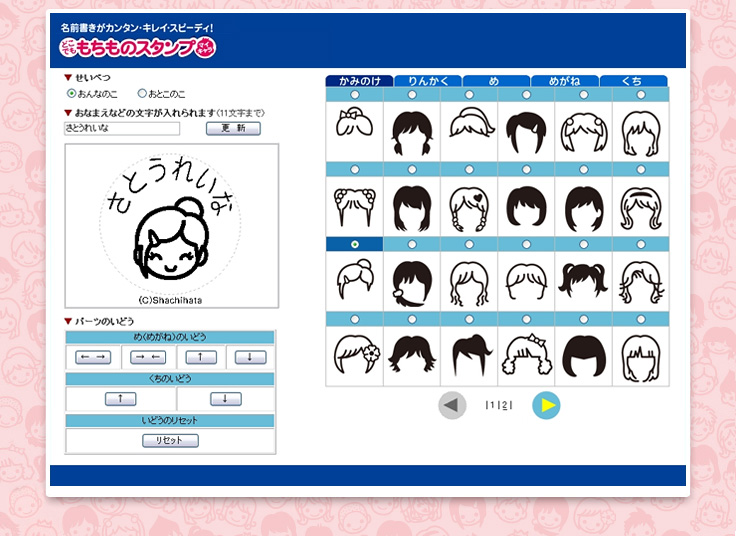The width and height of the screenshot is (736, 536).
Task: Switch to the くち tab
Action: pos(633,81)
